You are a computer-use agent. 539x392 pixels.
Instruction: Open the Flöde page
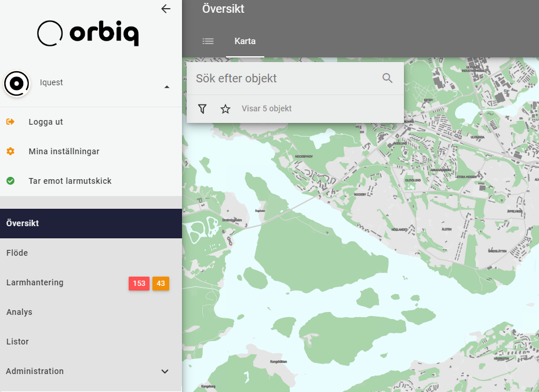91,253
